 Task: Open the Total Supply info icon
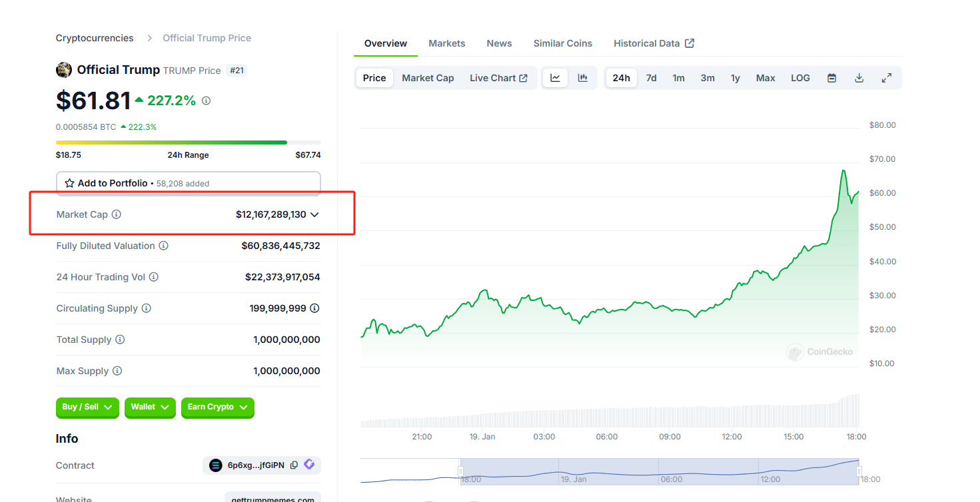point(120,340)
